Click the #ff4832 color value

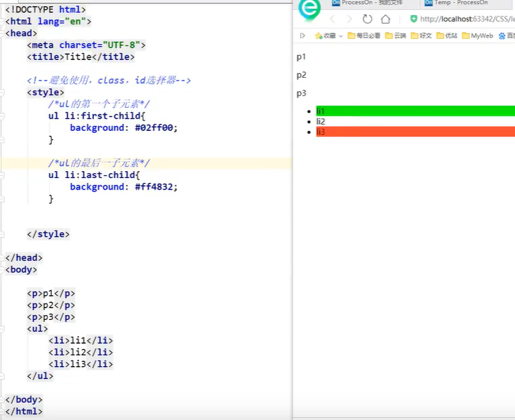click(153, 187)
